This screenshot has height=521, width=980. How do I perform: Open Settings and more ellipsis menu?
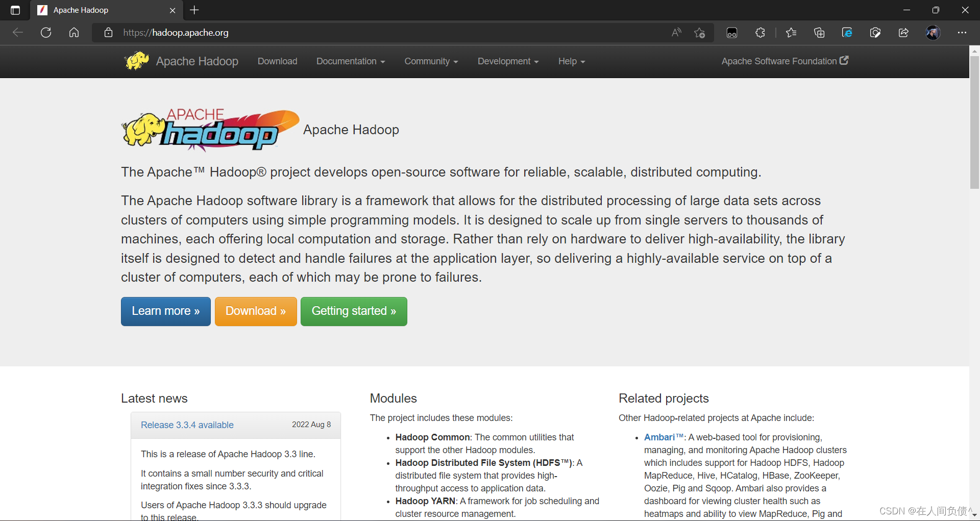pos(962,33)
